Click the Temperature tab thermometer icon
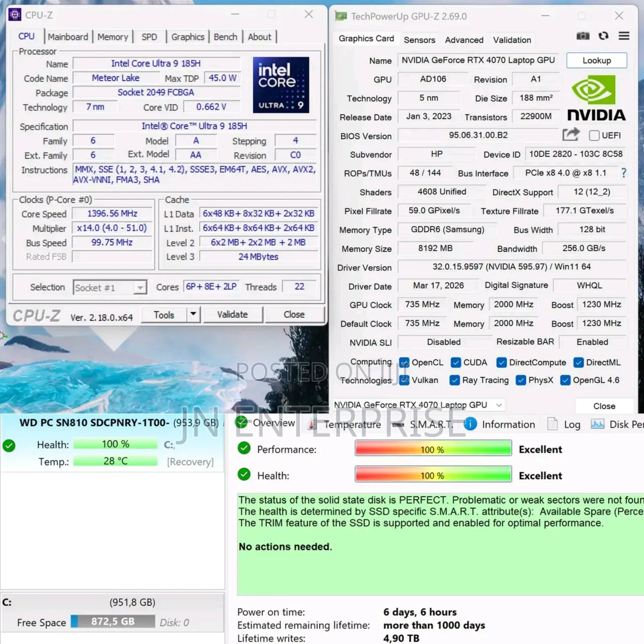Viewport: 644px width, 644px height. [x=312, y=424]
